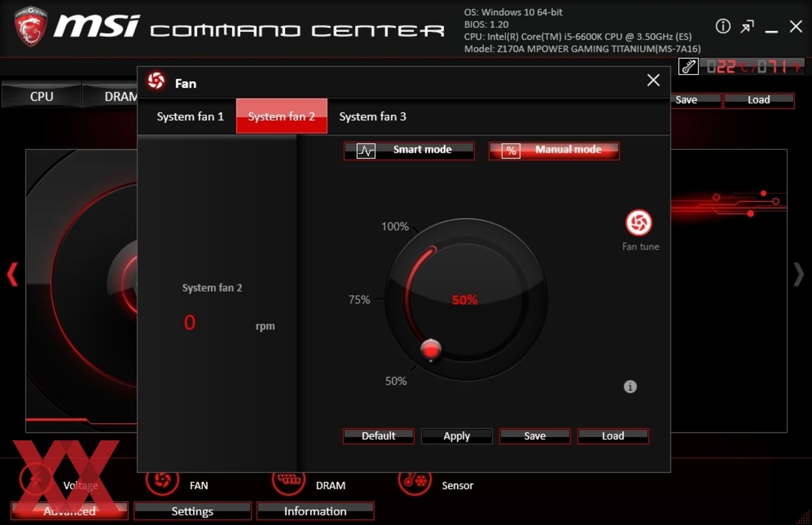The height and width of the screenshot is (525, 812).
Task: Select the System fan 2 tab
Action: pos(281,116)
